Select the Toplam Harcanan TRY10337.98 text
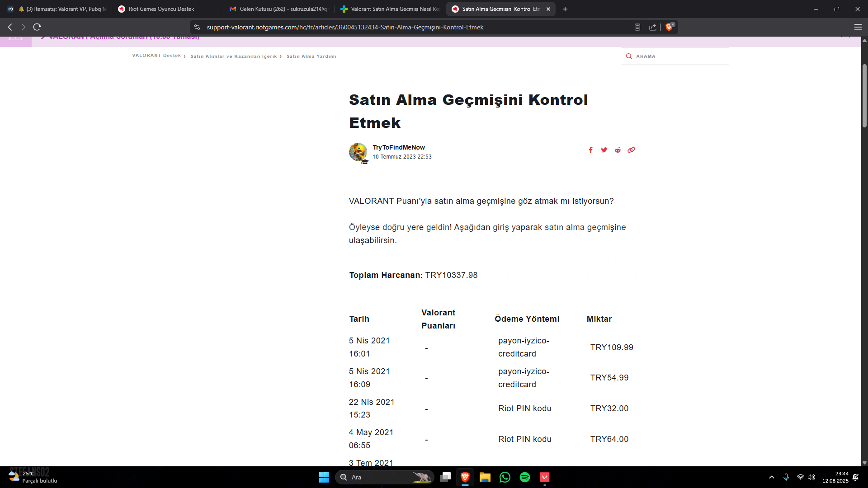This screenshot has height=488, width=868. [413, 275]
